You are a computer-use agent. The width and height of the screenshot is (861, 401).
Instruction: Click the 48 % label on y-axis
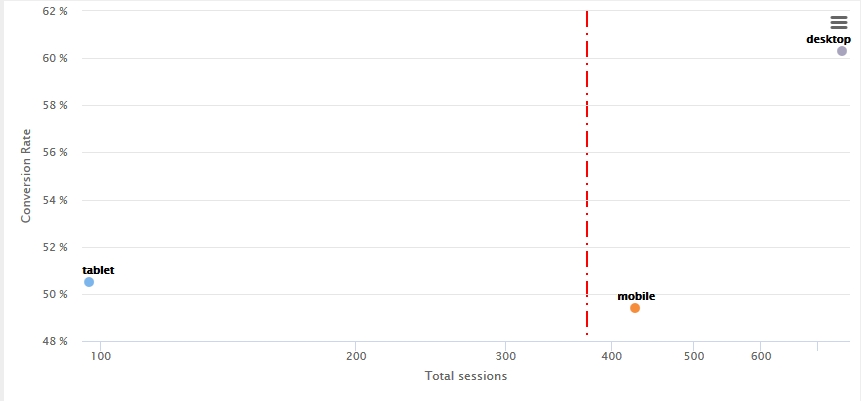tap(55, 341)
